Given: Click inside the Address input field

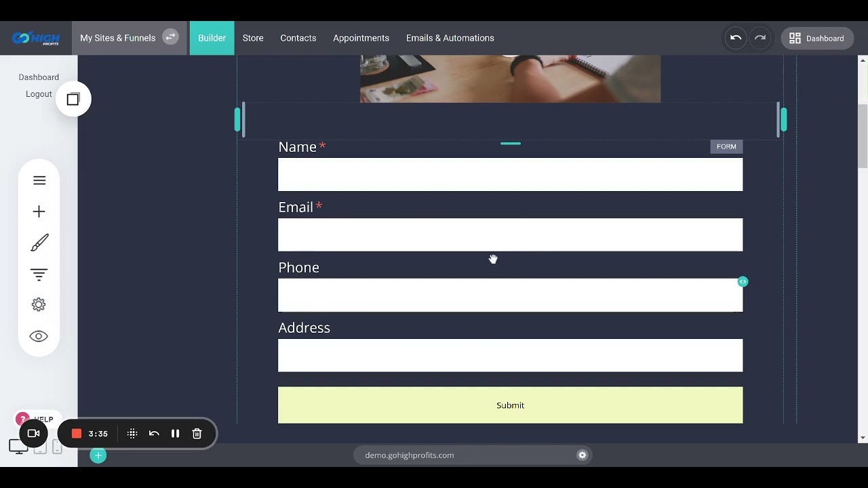Looking at the screenshot, I should 510,355.
